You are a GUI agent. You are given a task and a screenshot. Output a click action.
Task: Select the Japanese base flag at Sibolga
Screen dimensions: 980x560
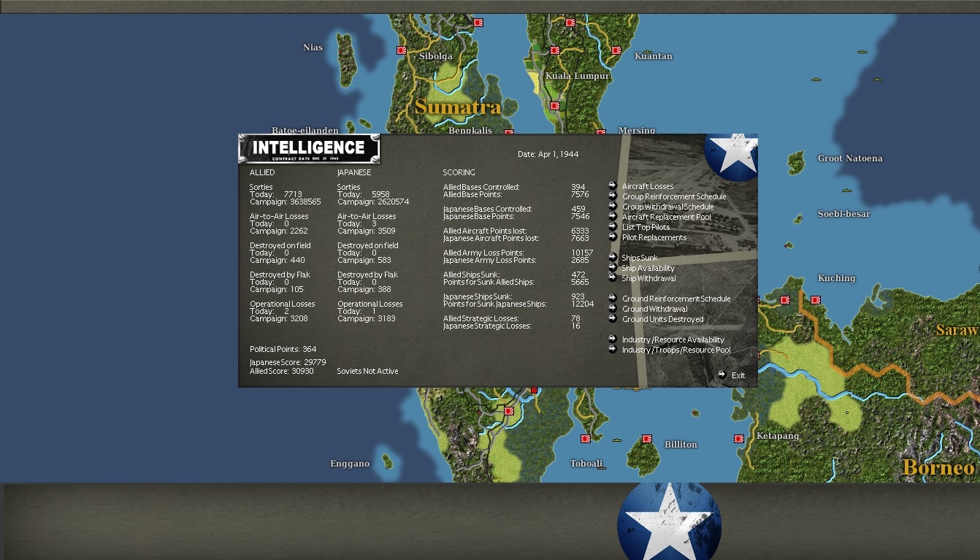401,50
